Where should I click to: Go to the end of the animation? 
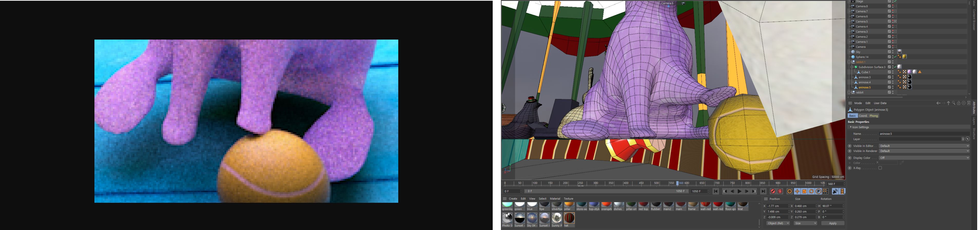coord(763,191)
